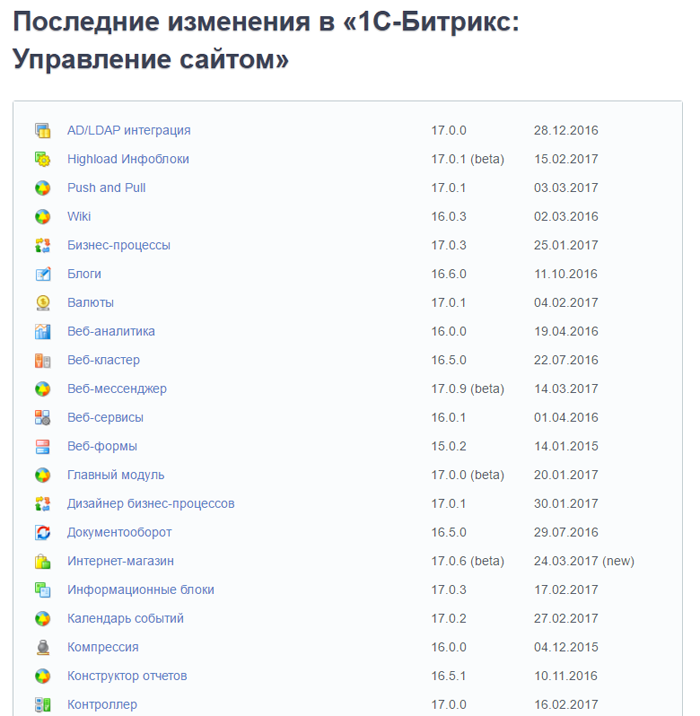Click the icon next to Push and Pull
This screenshot has height=716, width=700.
(x=43, y=188)
